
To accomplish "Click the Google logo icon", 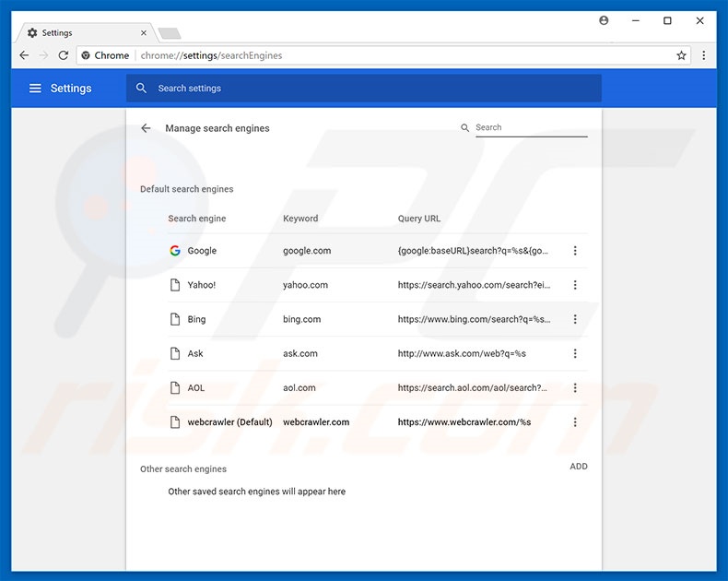I will point(175,251).
